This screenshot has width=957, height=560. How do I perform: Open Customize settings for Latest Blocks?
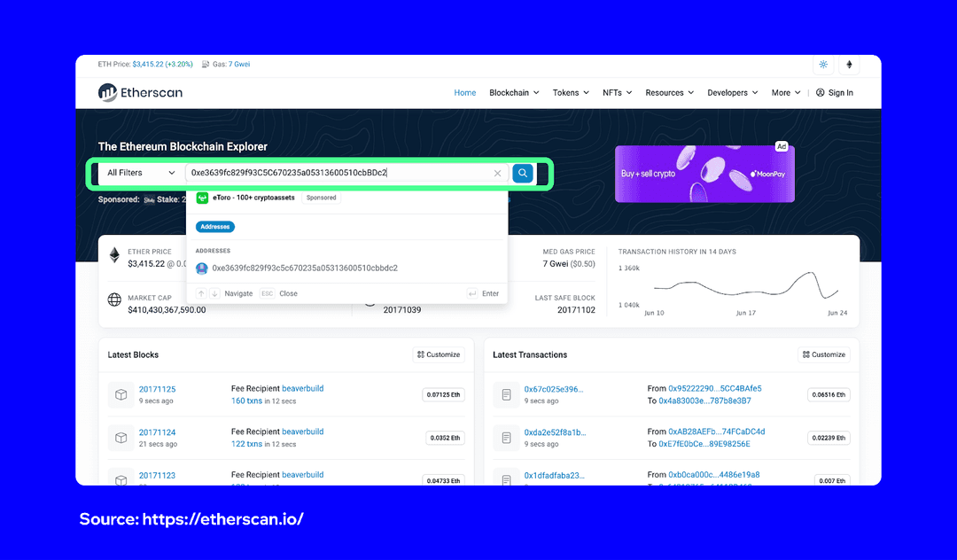point(439,354)
